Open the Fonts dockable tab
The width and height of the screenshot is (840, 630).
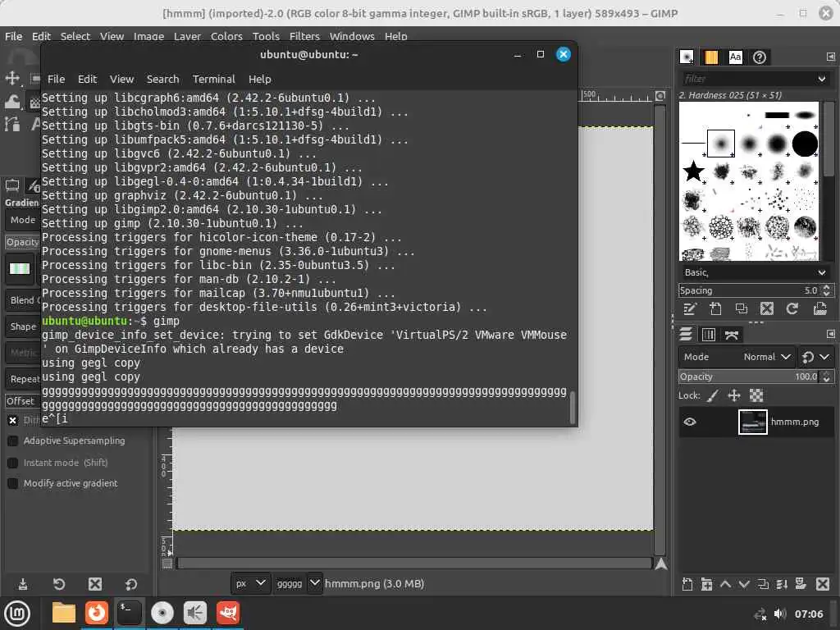coord(736,57)
